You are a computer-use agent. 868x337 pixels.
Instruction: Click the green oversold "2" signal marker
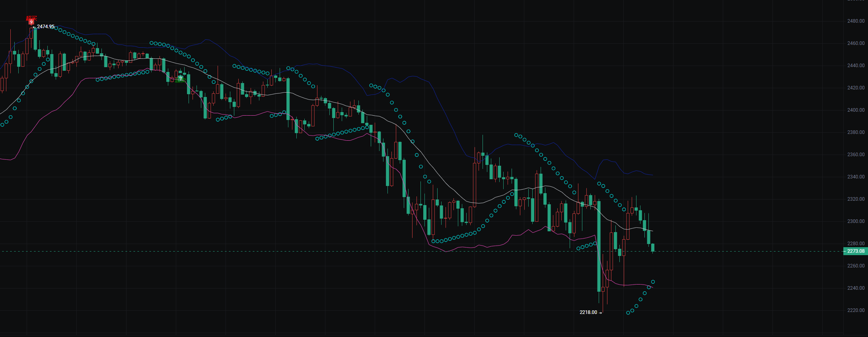click(x=180, y=78)
